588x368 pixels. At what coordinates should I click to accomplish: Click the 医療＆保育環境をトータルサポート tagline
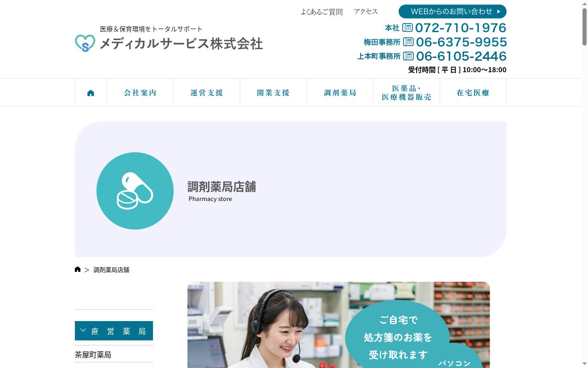tap(151, 29)
